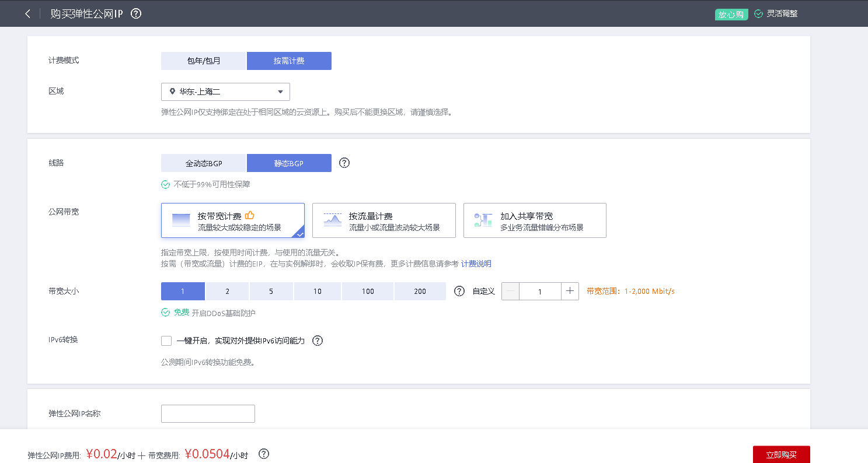Set bandwidth size to 5
The width and height of the screenshot is (868, 463).
(x=271, y=291)
